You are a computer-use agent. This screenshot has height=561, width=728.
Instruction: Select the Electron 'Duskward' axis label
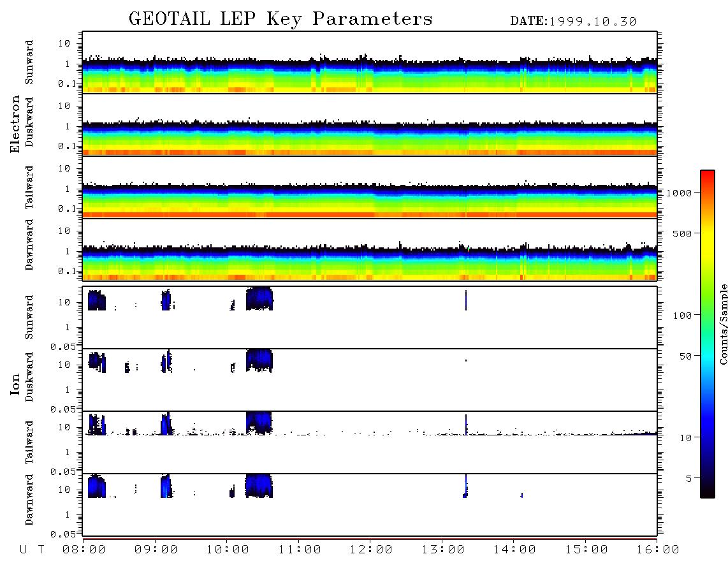click(x=29, y=122)
